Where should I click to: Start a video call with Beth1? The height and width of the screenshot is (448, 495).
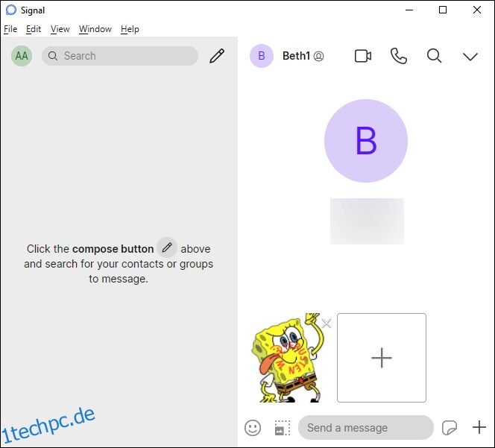click(x=363, y=56)
